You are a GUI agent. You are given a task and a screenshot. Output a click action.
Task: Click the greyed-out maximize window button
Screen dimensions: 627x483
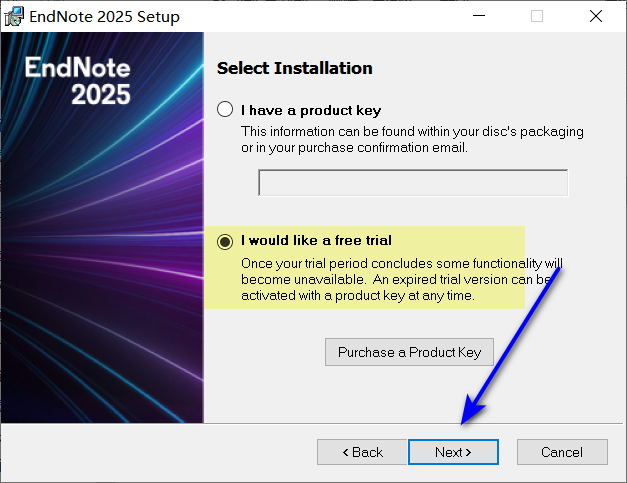(x=537, y=16)
